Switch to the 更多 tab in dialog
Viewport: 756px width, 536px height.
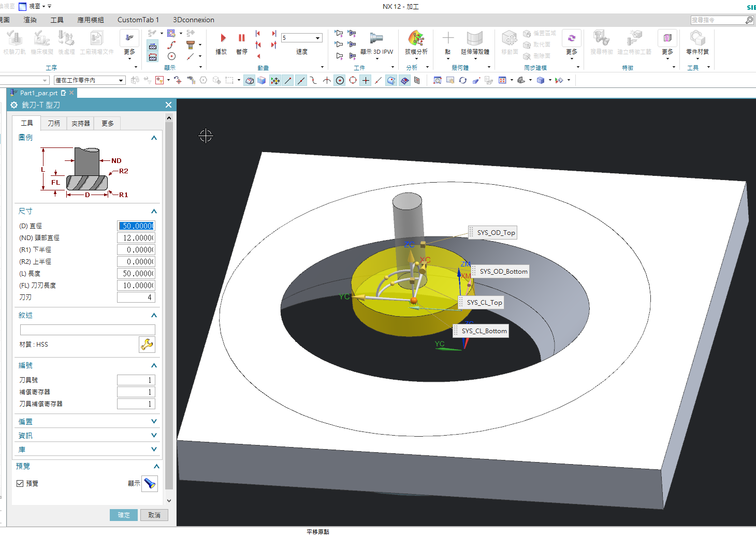pyautogui.click(x=108, y=123)
